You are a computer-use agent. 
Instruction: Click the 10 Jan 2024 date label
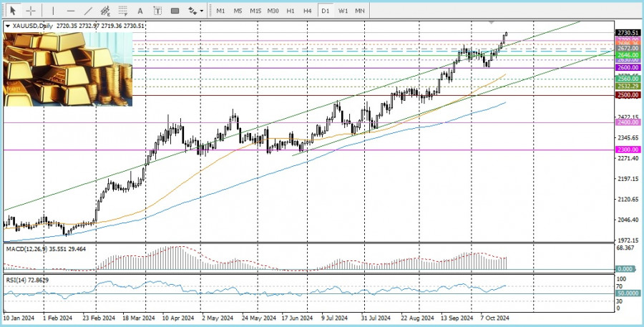pyautogui.click(x=19, y=318)
